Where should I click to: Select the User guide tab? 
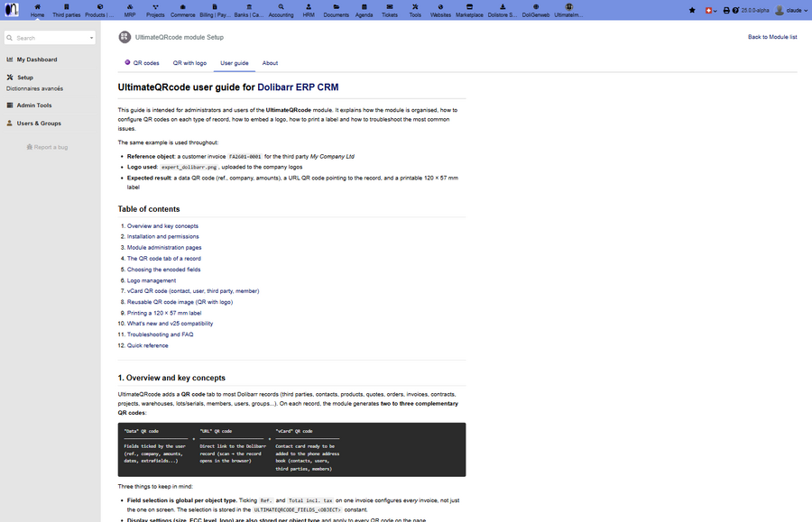point(234,62)
